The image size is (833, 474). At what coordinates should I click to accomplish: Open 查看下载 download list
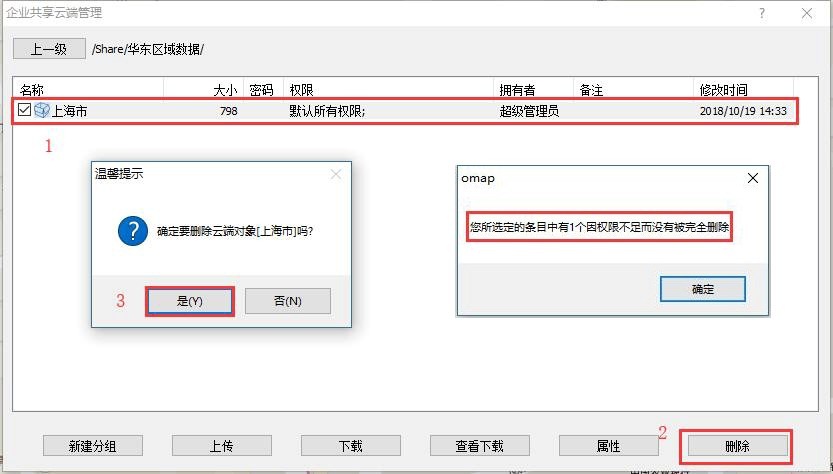tap(480, 446)
